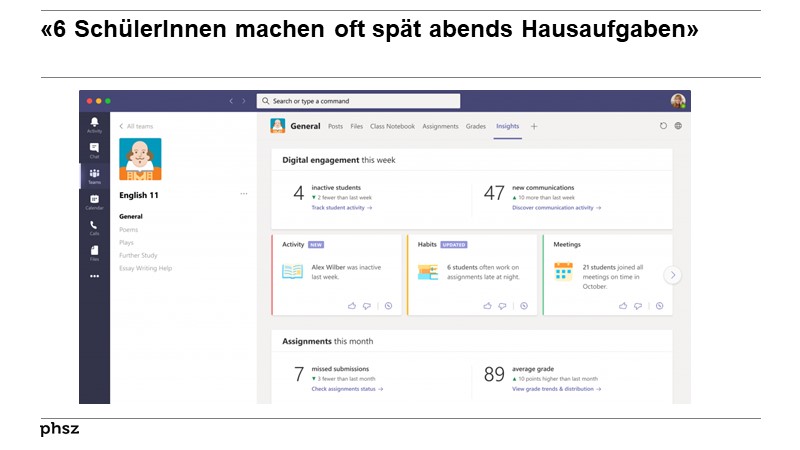Open English 11 team options ellipsis
This screenshot has height=450, width=800.
(244, 194)
